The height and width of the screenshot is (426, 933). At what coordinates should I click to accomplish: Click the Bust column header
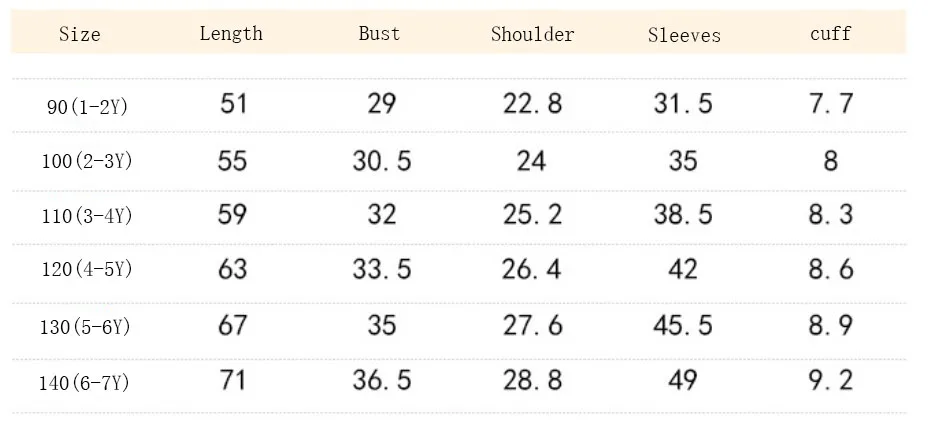click(380, 33)
